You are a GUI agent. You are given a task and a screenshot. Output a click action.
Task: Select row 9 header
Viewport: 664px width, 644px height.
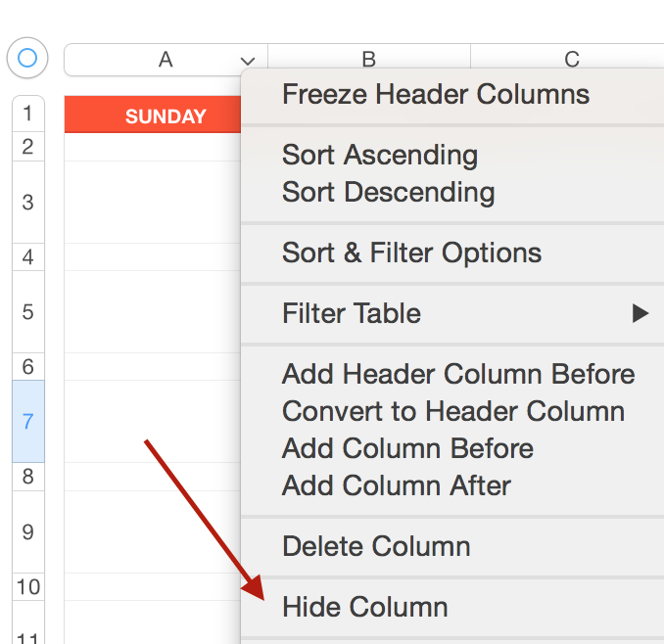[27, 532]
